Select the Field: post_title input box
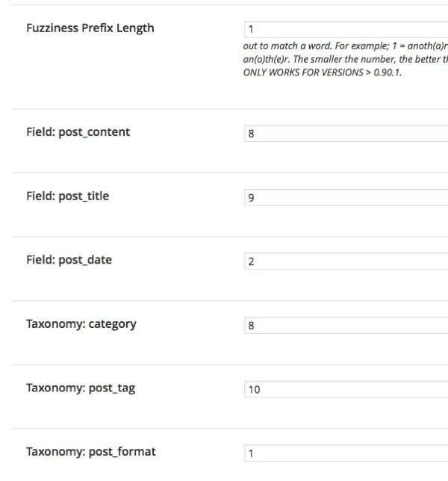Image resolution: width=448 pixels, height=481 pixels. 345,198
